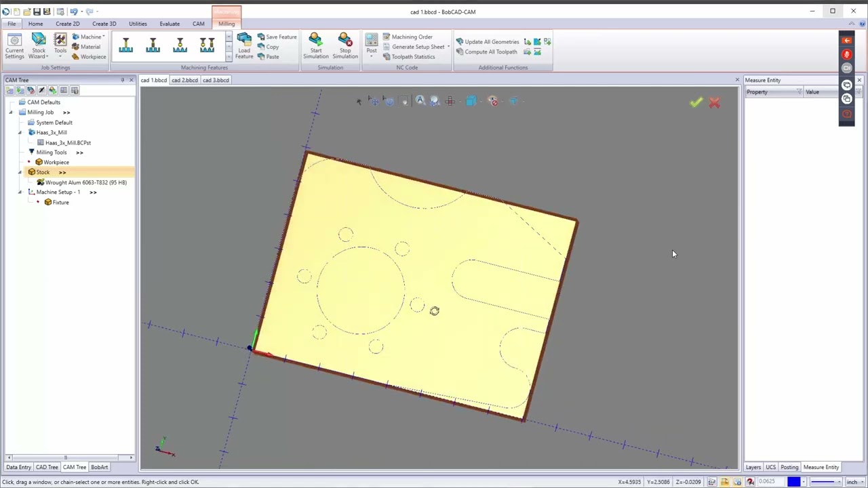This screenshot has height=488, width=868.
Task: Select Workpiece in the CAM Tree
Action: coord(52,162)
